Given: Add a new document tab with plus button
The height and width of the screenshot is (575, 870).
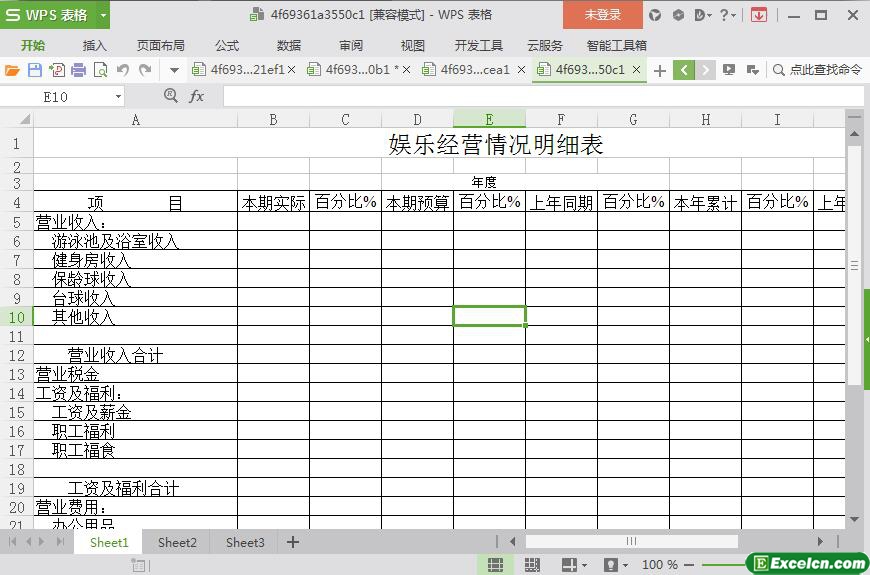Looking at the screenshot, I should tap(660, 70).
